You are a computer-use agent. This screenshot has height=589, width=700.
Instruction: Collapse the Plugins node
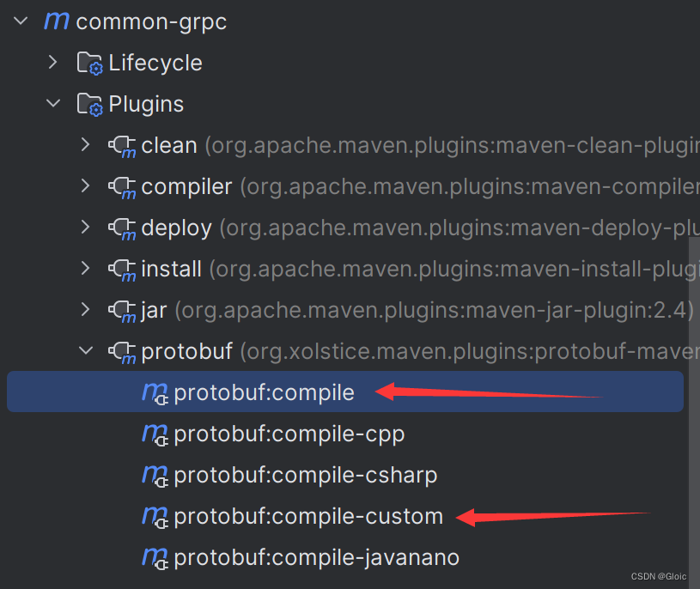tap(52, 103)
